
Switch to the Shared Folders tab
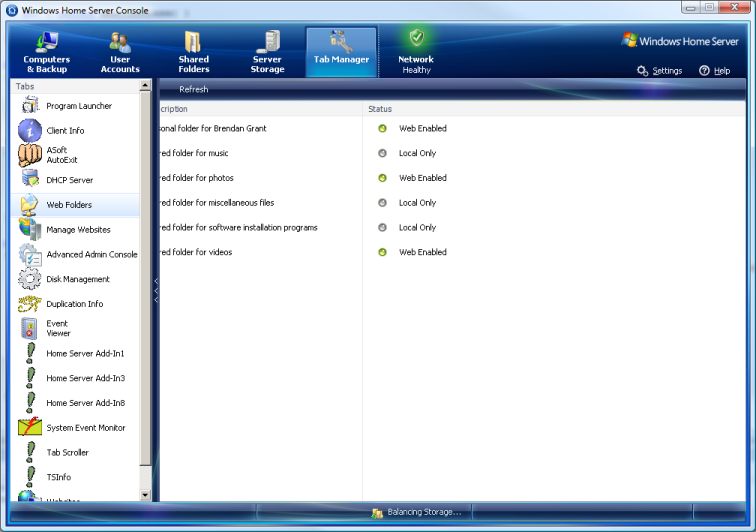tap(194, 52)
